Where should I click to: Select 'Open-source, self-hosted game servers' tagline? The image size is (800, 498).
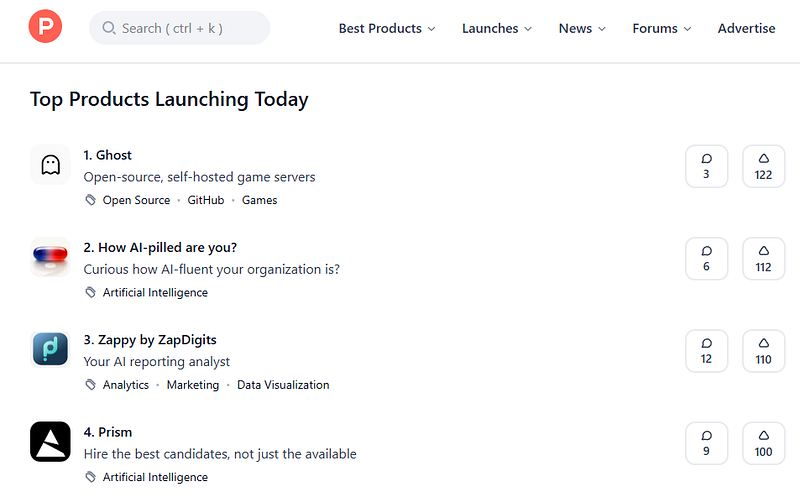[199, 177]
